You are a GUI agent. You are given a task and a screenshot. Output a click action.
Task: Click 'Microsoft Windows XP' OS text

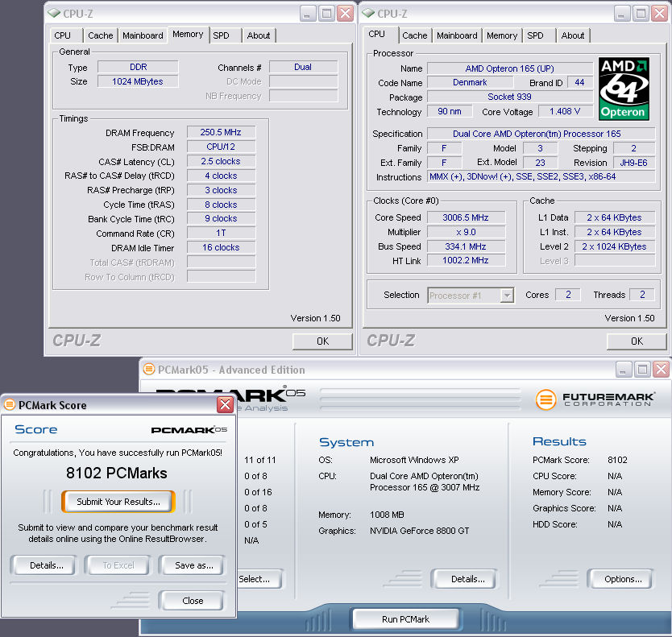tap(414, 460)
